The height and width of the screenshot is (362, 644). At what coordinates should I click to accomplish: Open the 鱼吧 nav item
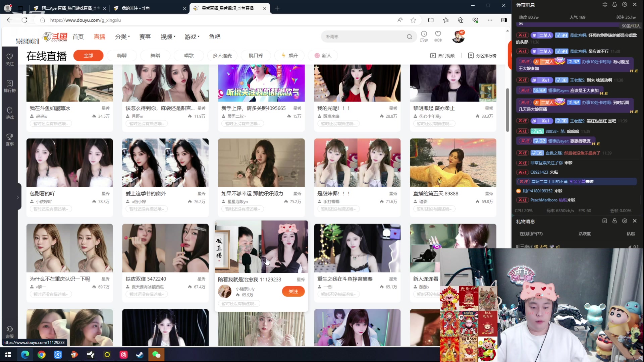[215, 37]
